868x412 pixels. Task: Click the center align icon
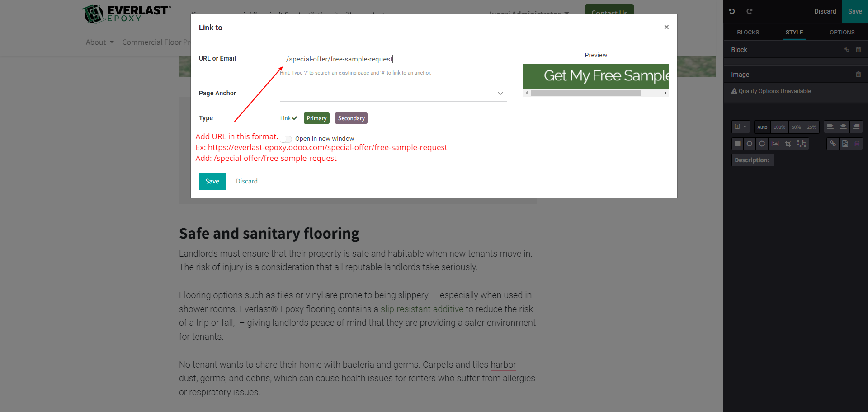click(x=843, y=127)
